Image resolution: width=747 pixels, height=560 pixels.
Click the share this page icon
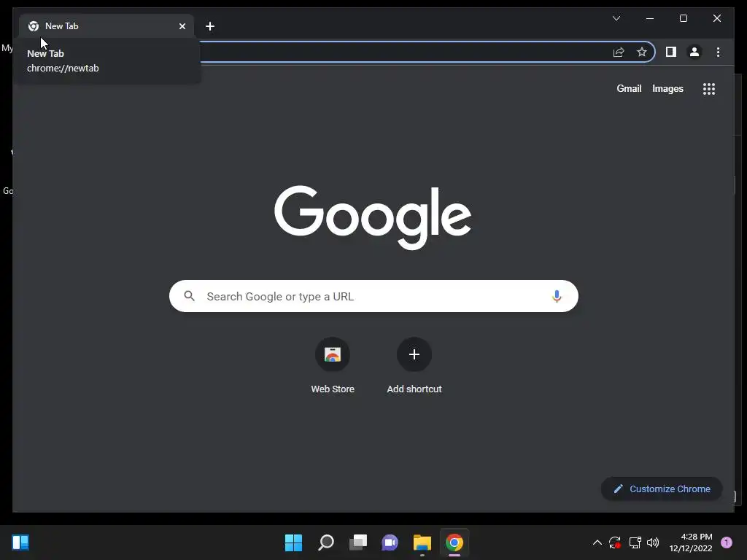[619, 52]
